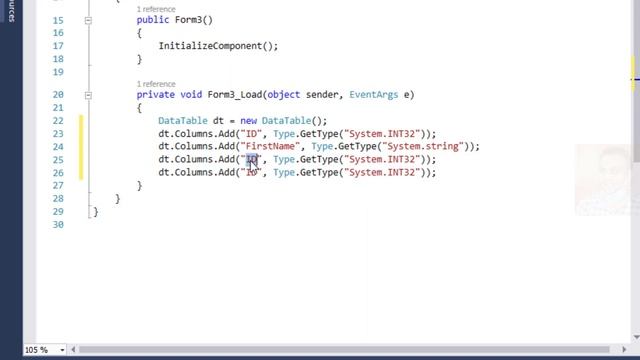Click "1 reference" above Form3_Load

click(156, 84)
